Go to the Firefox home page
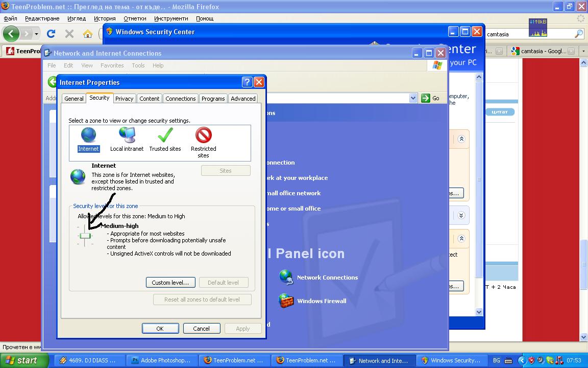Image resolution: width=588 pixels, height=368 pixels. pyautogui.click(x=88, y=34)
